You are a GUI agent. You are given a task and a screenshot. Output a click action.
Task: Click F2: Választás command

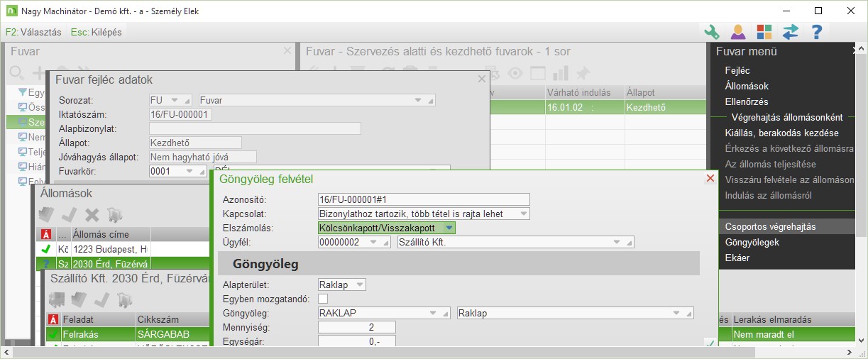33,32
